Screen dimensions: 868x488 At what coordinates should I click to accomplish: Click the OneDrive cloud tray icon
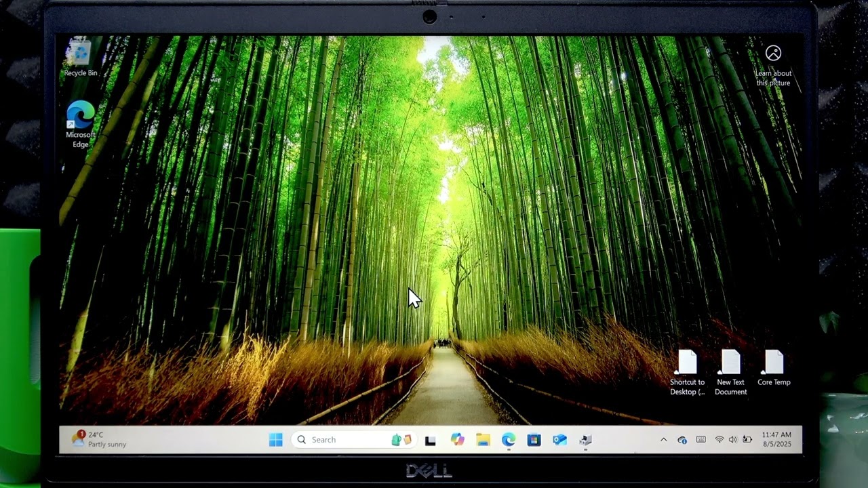pyautogui.click(x=682, y=440)
